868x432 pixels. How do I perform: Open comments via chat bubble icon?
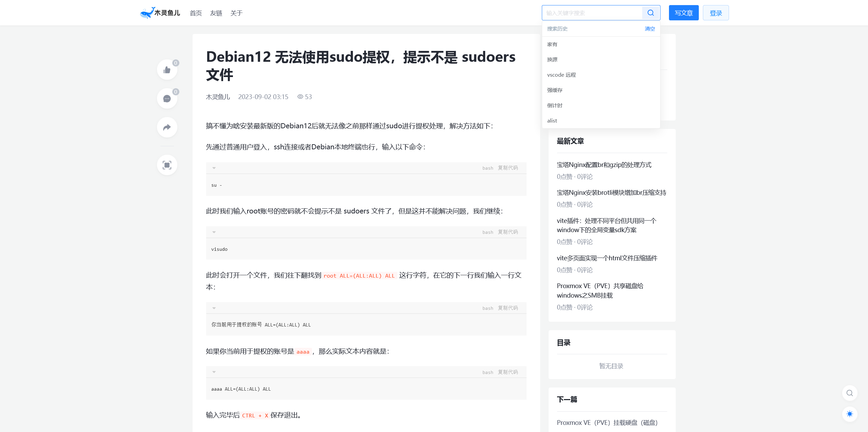tap(167, 99)
